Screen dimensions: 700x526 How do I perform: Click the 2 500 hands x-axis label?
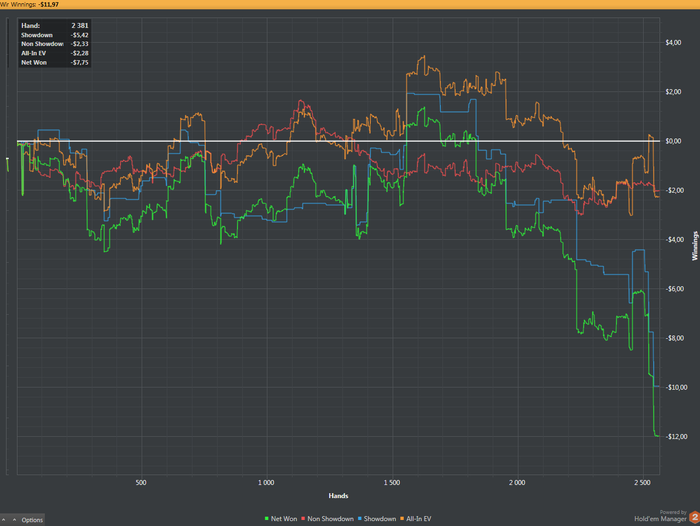tap(642, 483)
